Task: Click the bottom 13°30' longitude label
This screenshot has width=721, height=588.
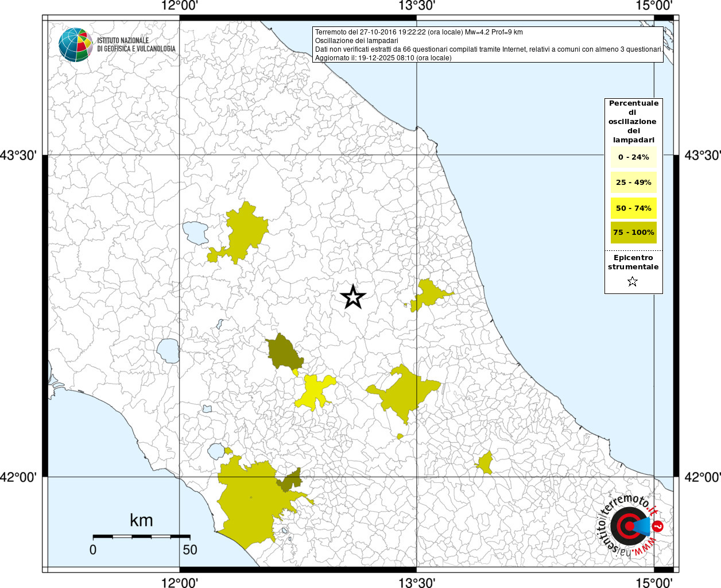Action: 417,582
